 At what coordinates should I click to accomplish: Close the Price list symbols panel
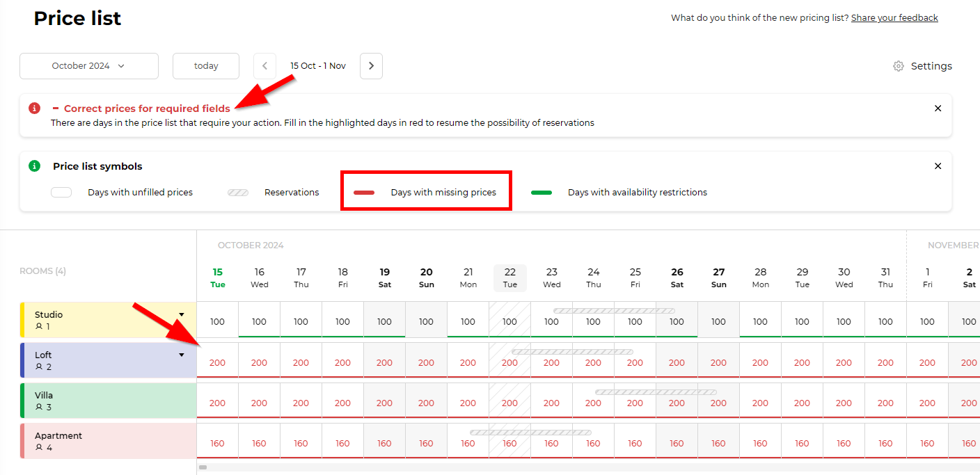938,166
